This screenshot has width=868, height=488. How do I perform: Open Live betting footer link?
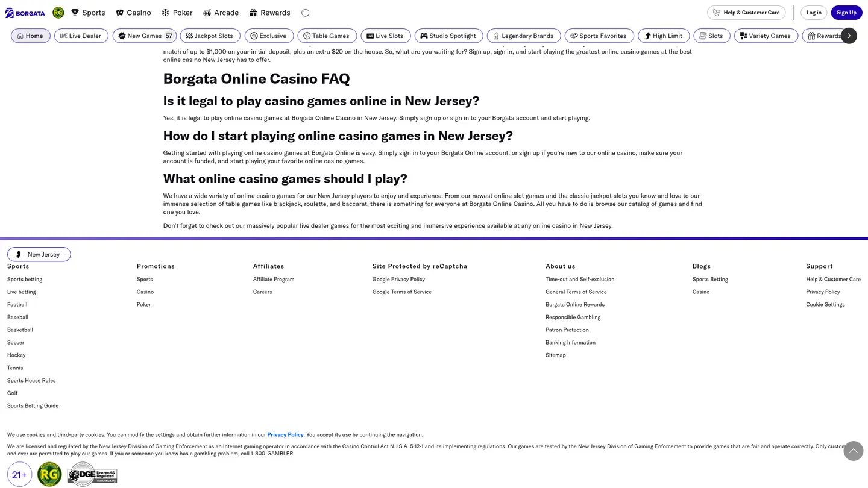pyautogui.click(x=22, y=292)
